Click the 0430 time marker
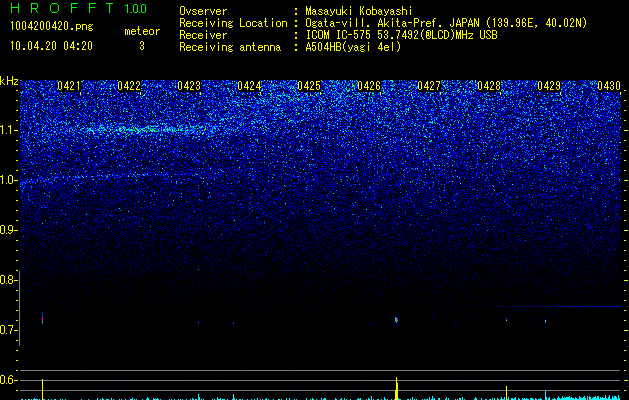This screenshot has height=400, width=629. [x=609, y=85]
